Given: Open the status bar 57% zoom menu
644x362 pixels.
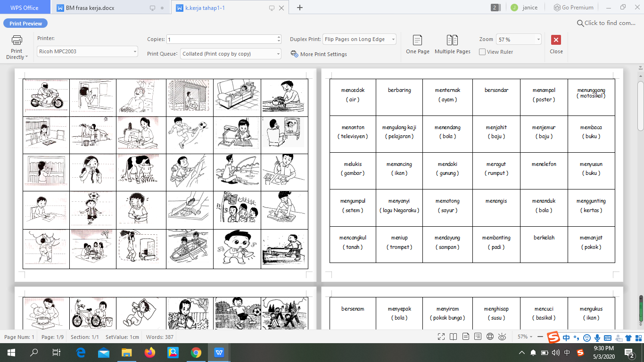Looking at the screenshot, I should pos(525,337).
